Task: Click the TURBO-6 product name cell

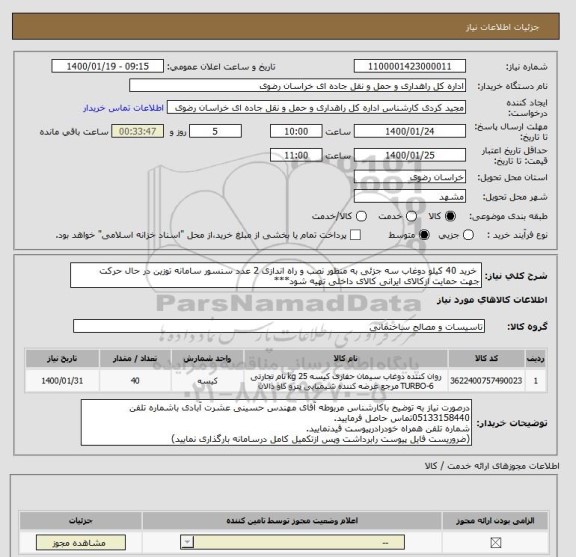Action: click(x=346, y=381)
